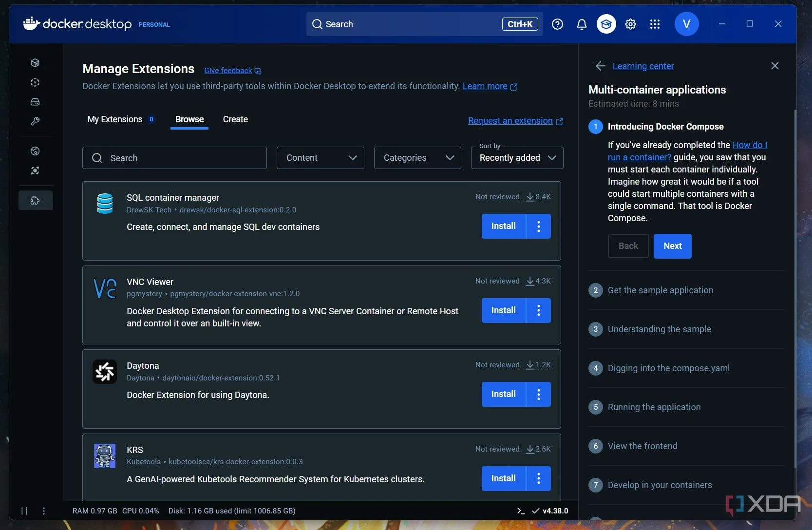Expand the Content filter dropdown
812x530 pixels.
(x=320, y=158)
